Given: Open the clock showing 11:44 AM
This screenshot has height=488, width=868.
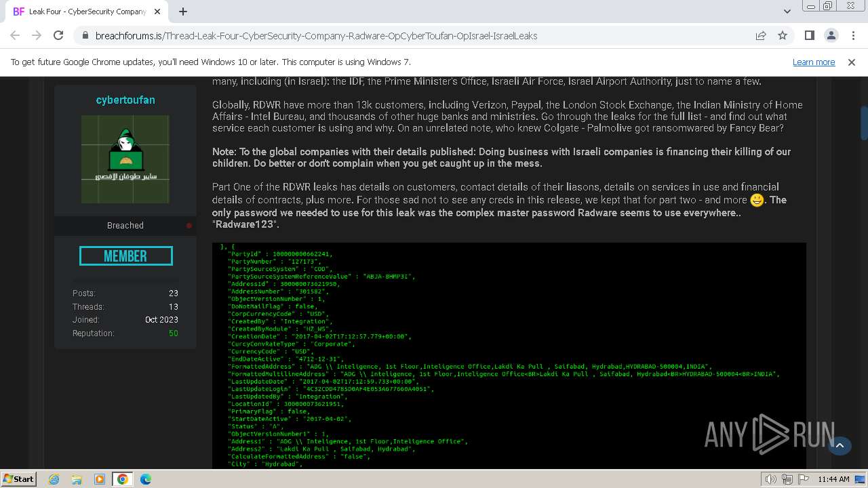Looking at the screenshot, I should (x=834, y=479).
